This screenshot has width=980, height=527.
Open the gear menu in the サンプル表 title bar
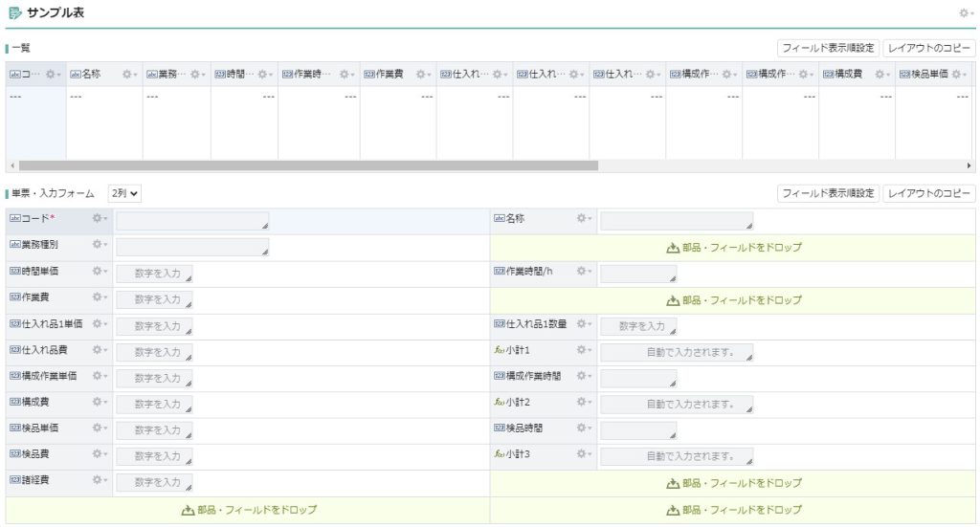(x=965, y=12)
